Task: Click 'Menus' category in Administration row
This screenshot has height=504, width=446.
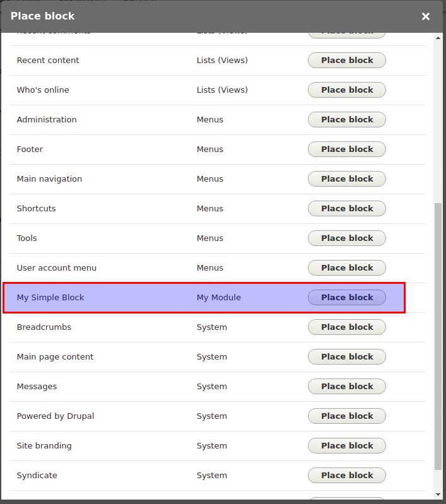Action: (x=210, y=120)
